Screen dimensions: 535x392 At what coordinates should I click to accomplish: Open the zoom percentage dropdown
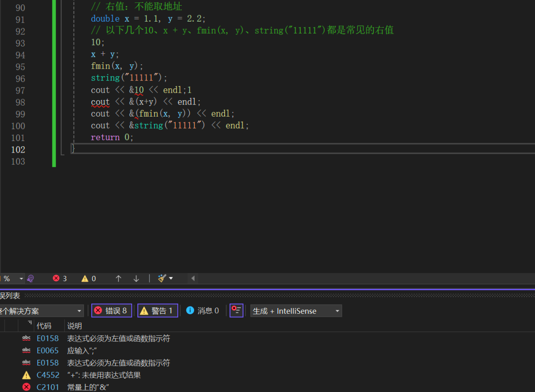tap(21, 279)
